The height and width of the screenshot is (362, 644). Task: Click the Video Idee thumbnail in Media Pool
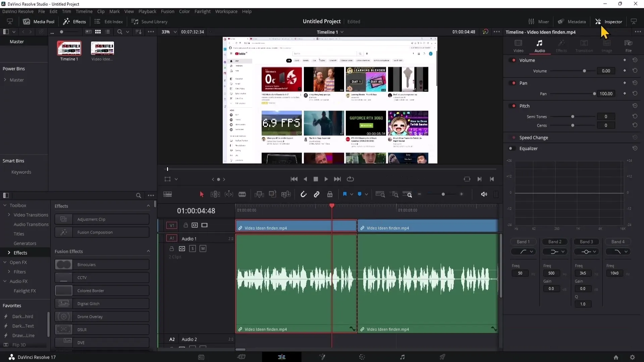(102, 49)
